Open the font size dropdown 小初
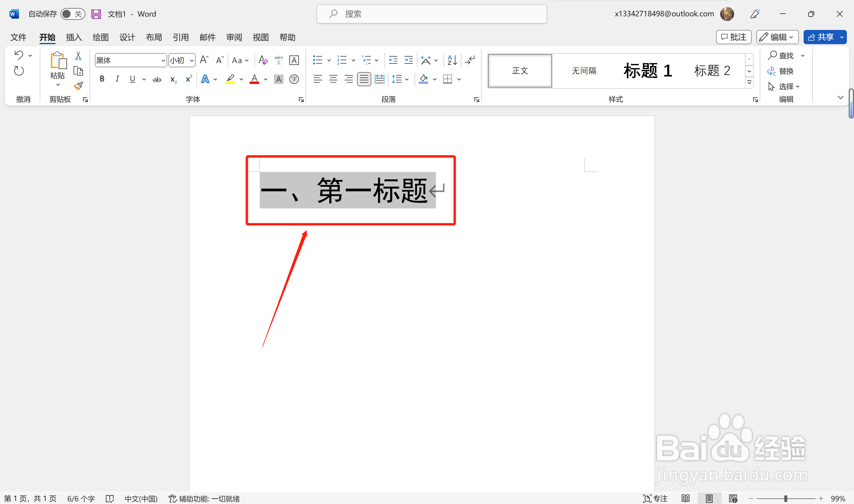854x504 pixels. tap(192, 60)
